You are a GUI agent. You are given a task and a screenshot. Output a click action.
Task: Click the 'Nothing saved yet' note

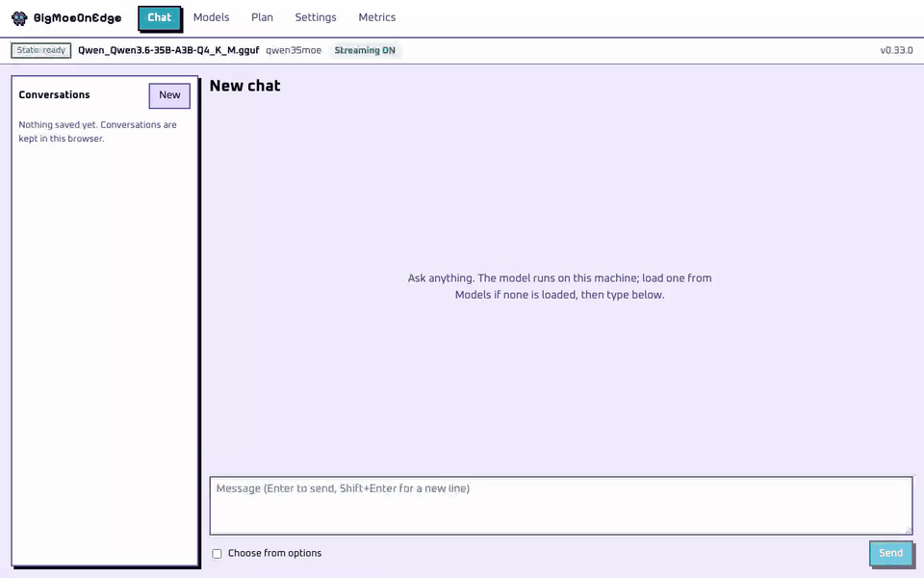point(98,132)
